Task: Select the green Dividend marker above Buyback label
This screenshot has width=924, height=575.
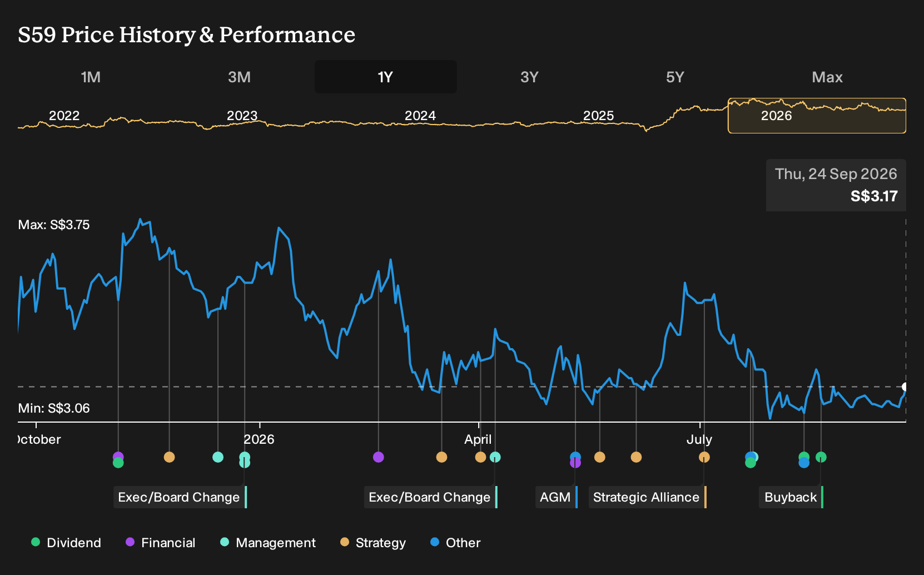Action: click(x=821, y=457)
